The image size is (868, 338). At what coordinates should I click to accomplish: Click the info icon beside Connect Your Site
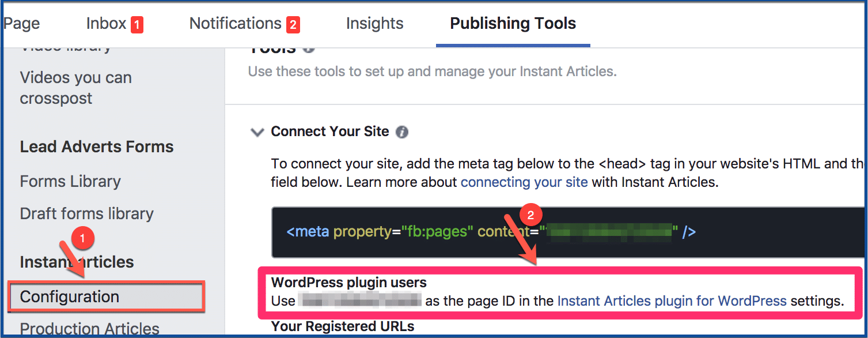[402, 132]
